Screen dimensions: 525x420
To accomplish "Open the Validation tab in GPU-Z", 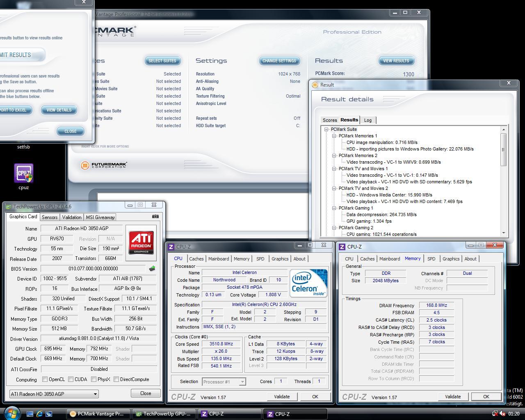I will point(72,217).
